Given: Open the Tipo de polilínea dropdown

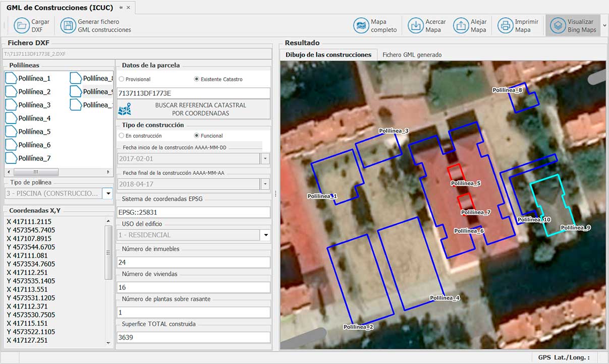Looking at the screenshot, I should pyautogui.click(x=107, y=193).
